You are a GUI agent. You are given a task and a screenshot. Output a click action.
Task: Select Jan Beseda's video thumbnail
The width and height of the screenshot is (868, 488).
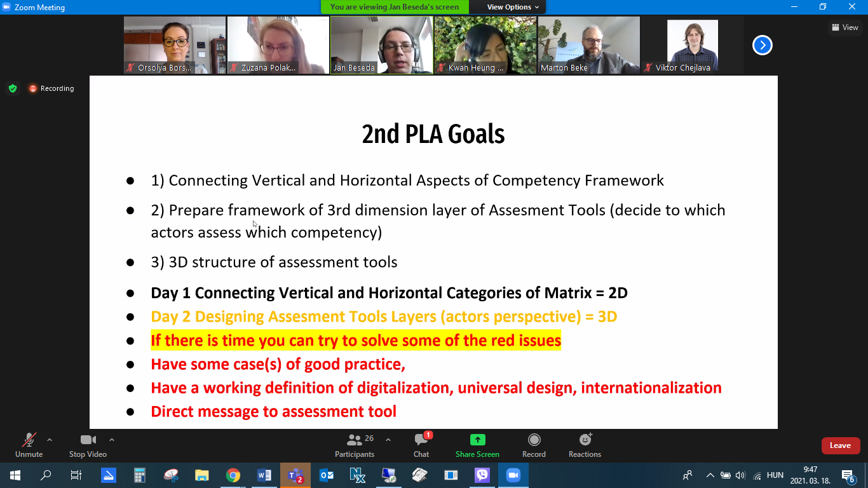pyautogui.click(x=381, y=45)
